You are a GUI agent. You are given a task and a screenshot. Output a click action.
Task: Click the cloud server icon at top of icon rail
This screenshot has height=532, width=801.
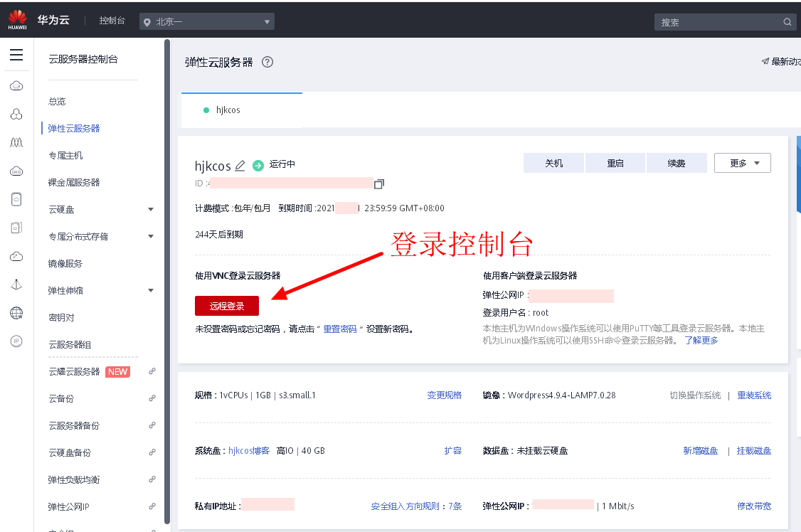tap(16, 86)
